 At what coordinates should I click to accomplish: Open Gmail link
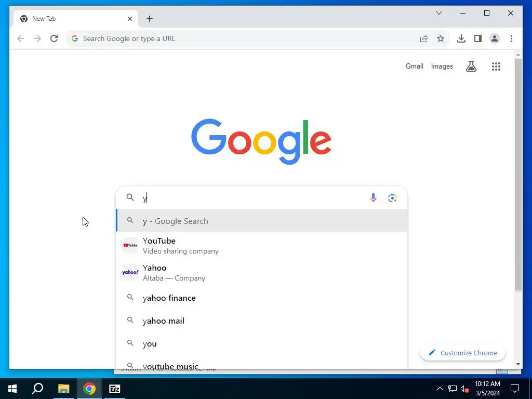pyautogui.click(x=414, y=66)
